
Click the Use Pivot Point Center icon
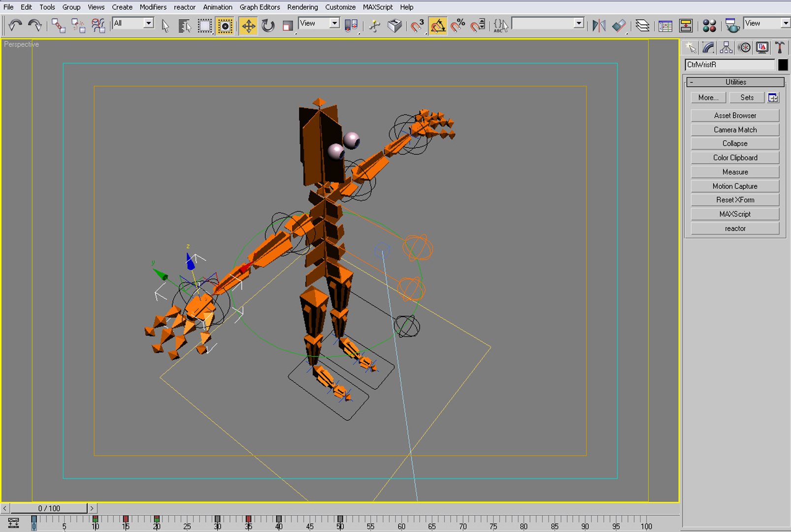(351, 25)
